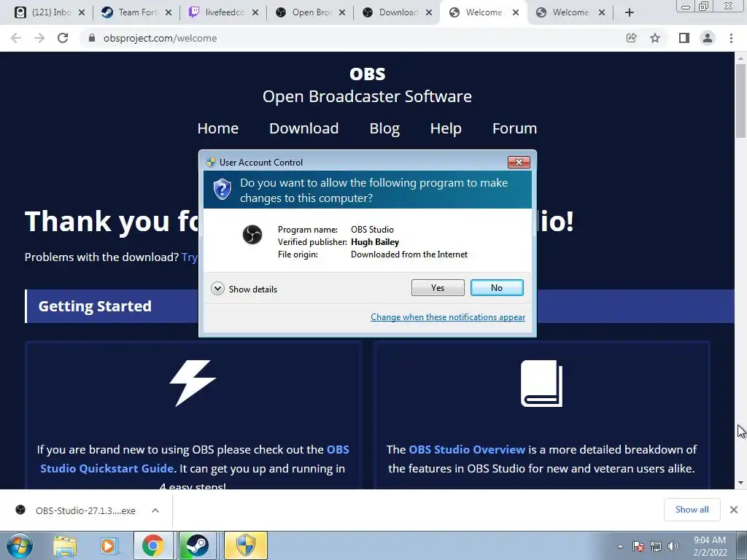
Task: Share this page icon
Action: [631, 38]
